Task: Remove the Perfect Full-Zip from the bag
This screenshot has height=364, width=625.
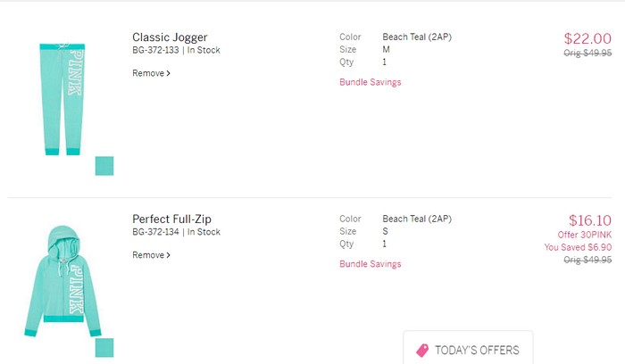Action: (151, 255)
